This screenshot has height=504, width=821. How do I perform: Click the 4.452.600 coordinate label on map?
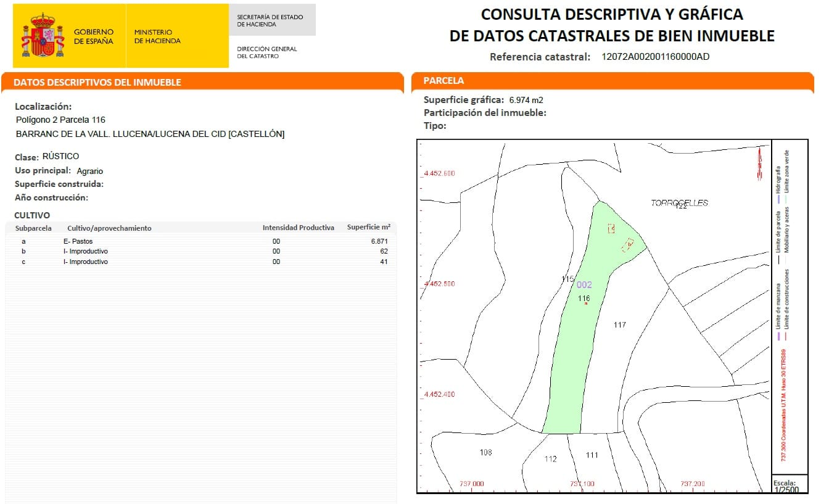439,173
